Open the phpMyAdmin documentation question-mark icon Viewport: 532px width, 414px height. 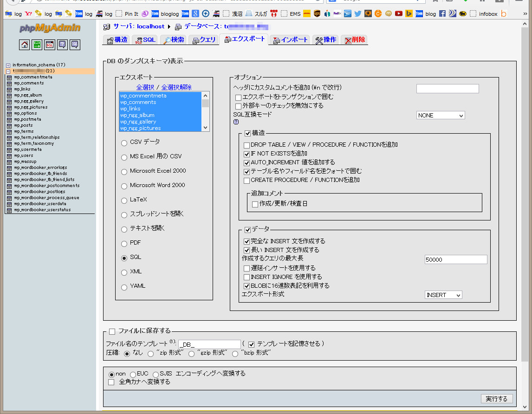click(x=62, y=45)
